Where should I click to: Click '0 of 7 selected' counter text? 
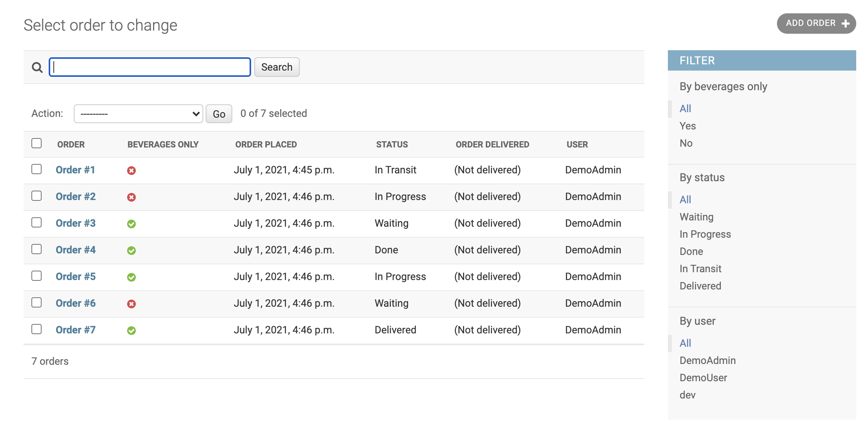pyautogui.click(x=274, y=113)
